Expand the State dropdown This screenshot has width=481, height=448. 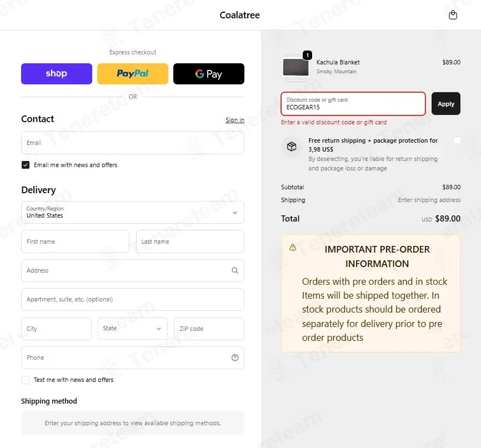click(133, 329)
